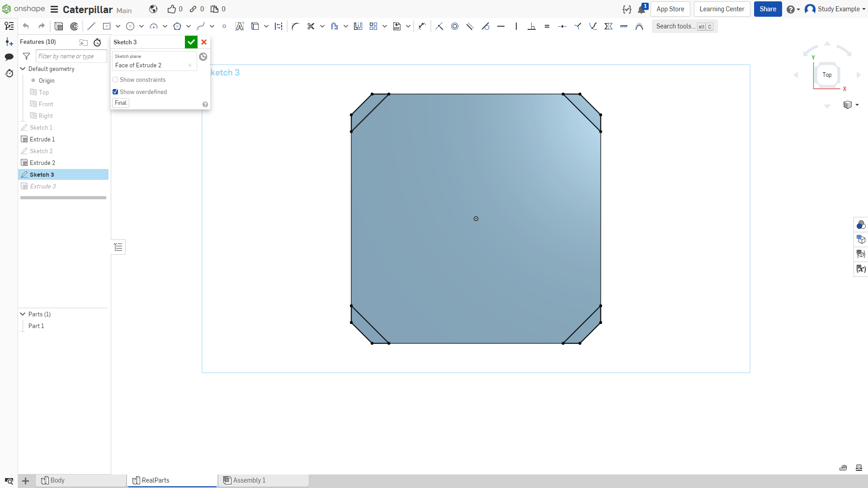Screen dimensions: 868x488
Task: Select Extrude 1 in feature list
Action: tap(42, 139)
